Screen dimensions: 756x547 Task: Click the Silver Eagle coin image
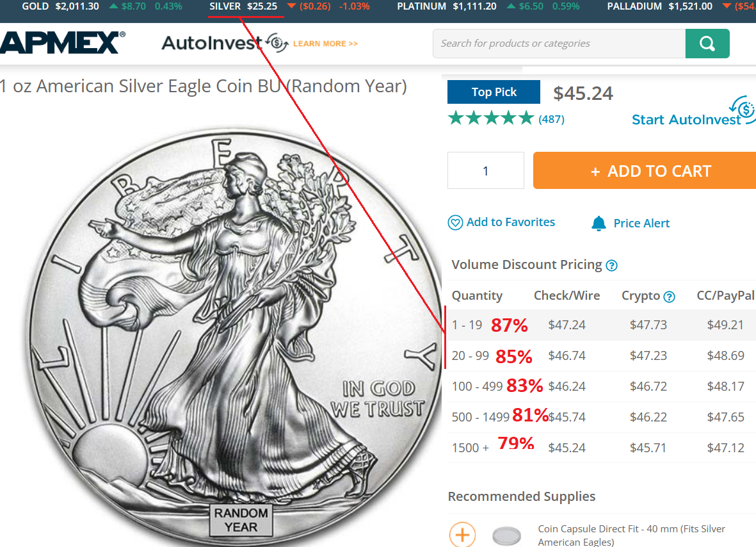(x=235, y=338)
